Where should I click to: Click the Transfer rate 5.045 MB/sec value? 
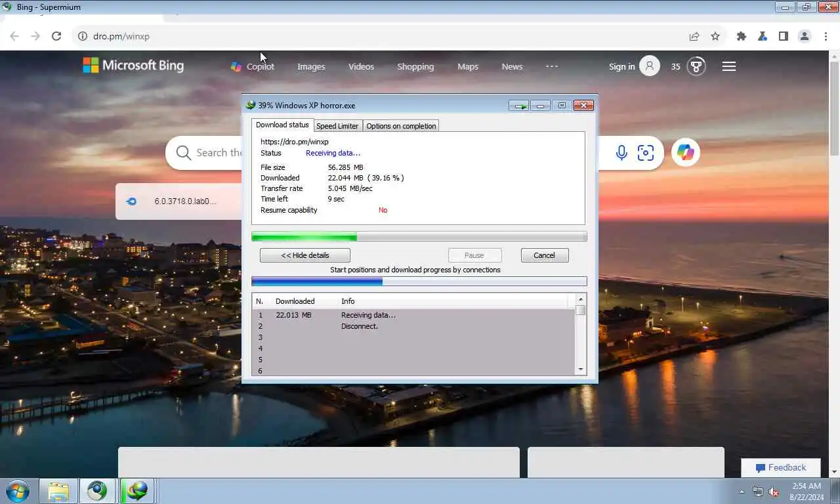(x=350, y=188)
